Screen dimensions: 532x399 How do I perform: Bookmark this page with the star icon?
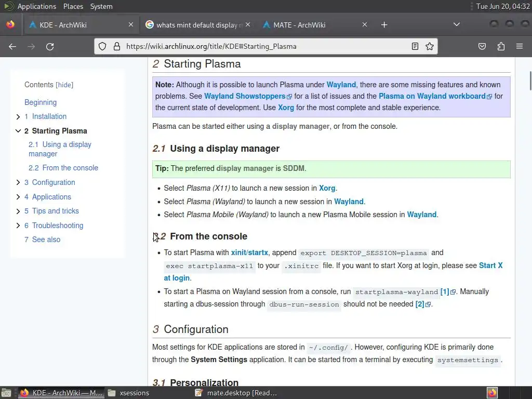point(430,46)
